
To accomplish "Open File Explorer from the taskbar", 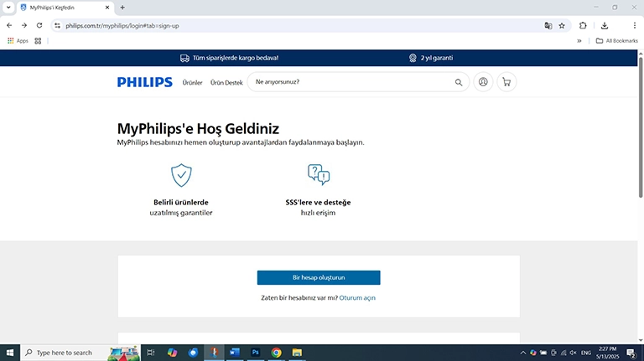I will tap(297, 353).
